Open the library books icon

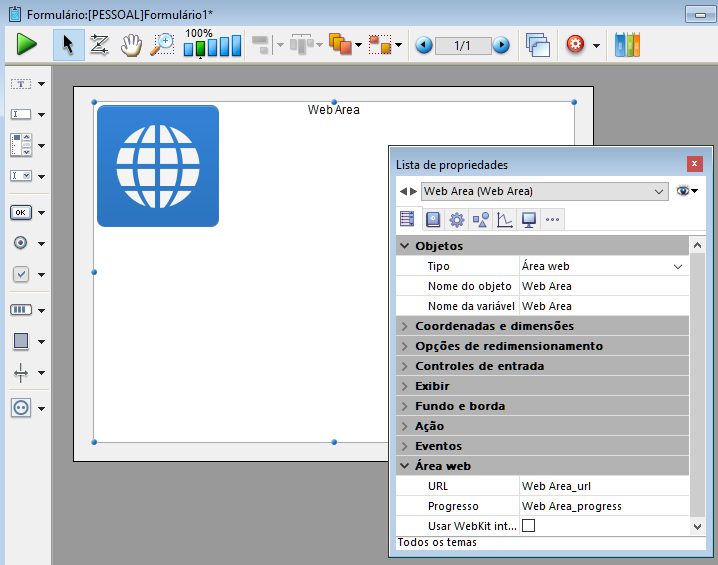pyautogui.click(x=627, y=45)
